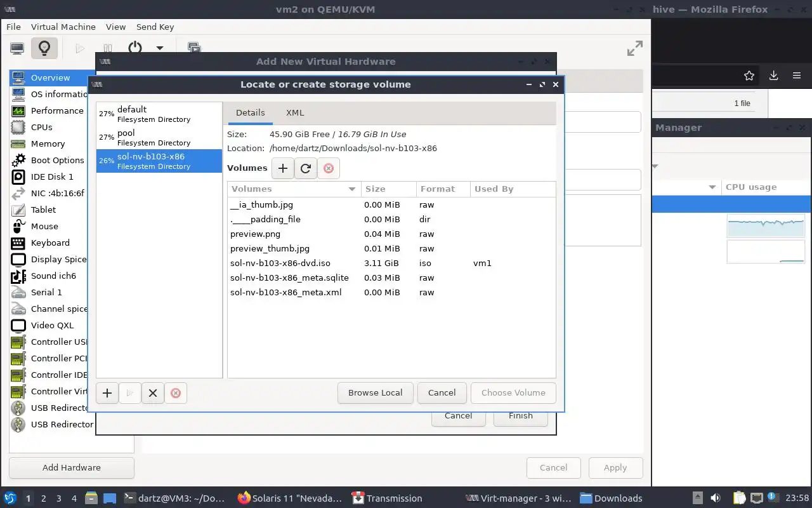Click the delete volume icon

coord(329,168)
